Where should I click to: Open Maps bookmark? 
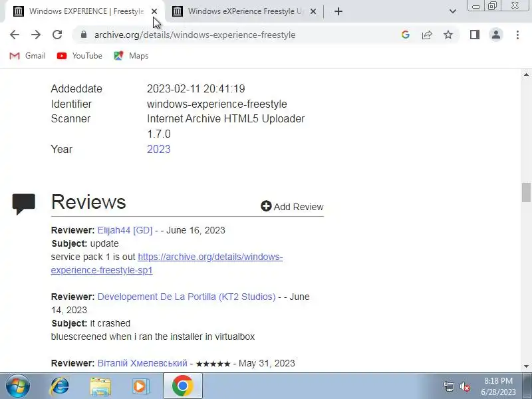pyautogui.click(x=131, y=56)
